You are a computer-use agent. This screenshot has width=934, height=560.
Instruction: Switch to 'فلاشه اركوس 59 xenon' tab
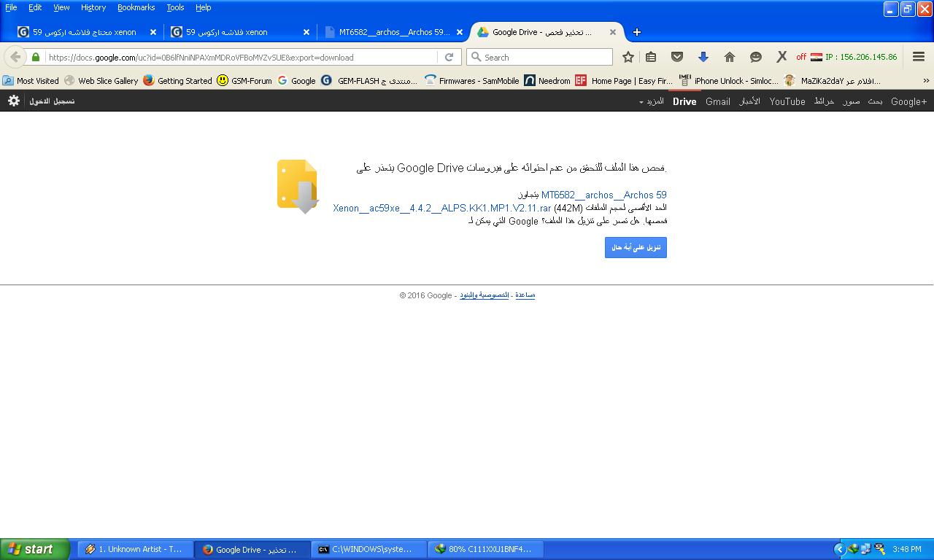pos(240,32)
